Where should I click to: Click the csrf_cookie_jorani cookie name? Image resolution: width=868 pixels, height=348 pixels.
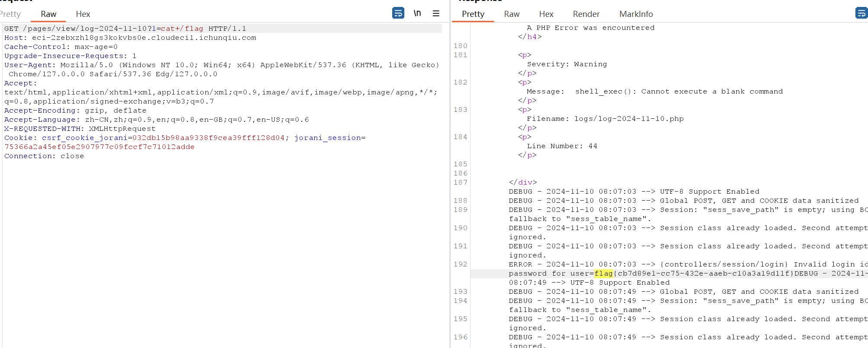[x=85, y=138]
